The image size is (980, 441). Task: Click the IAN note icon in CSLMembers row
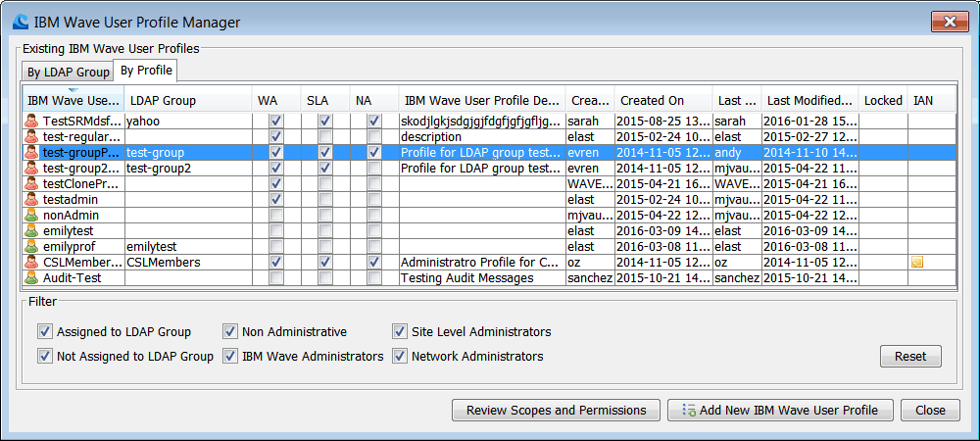click(918, 263)
